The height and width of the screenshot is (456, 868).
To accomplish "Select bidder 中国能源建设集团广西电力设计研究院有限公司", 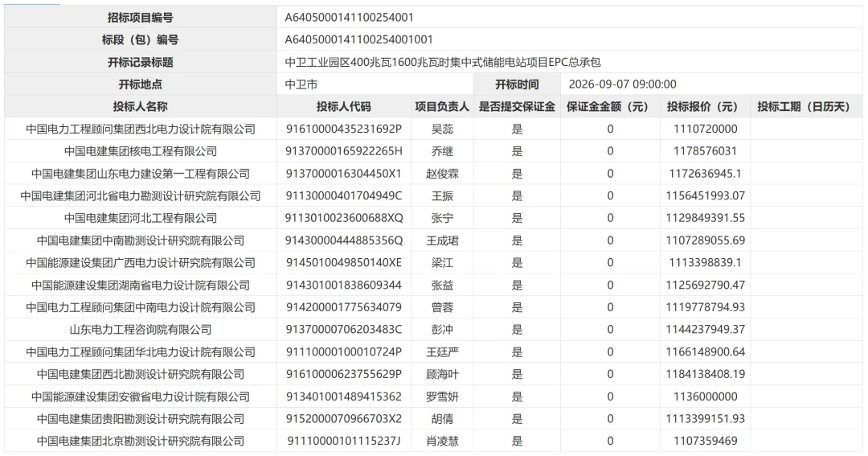I will (141, 263).
